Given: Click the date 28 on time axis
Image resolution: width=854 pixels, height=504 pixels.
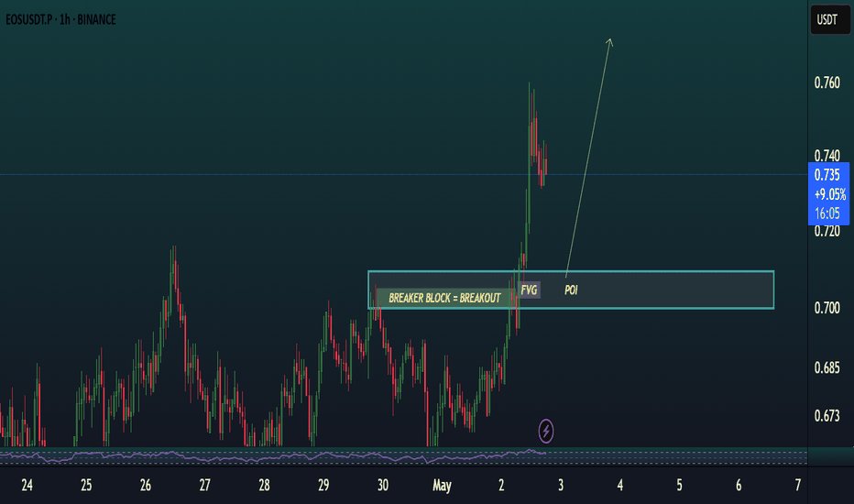Looking at the screenshot, I should click(x=264, y=485).
